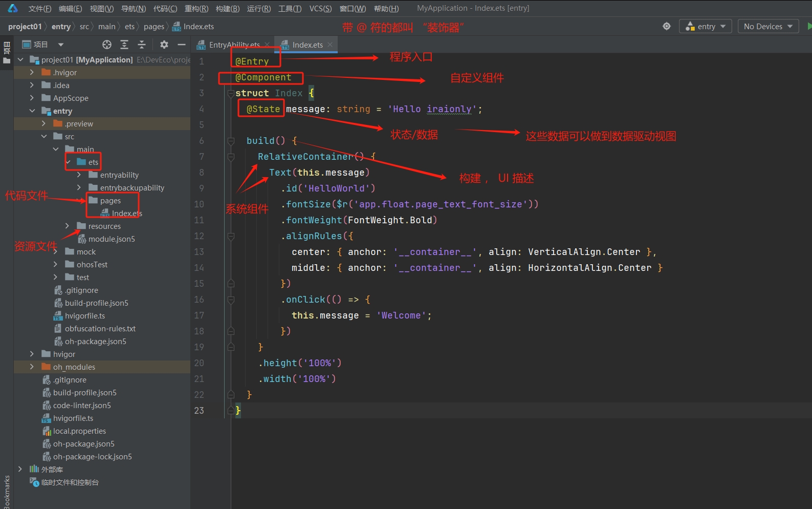Screen dimensions: 812x509
Task: Select module.json5 in the project tree
Action: tap(111, 239)
